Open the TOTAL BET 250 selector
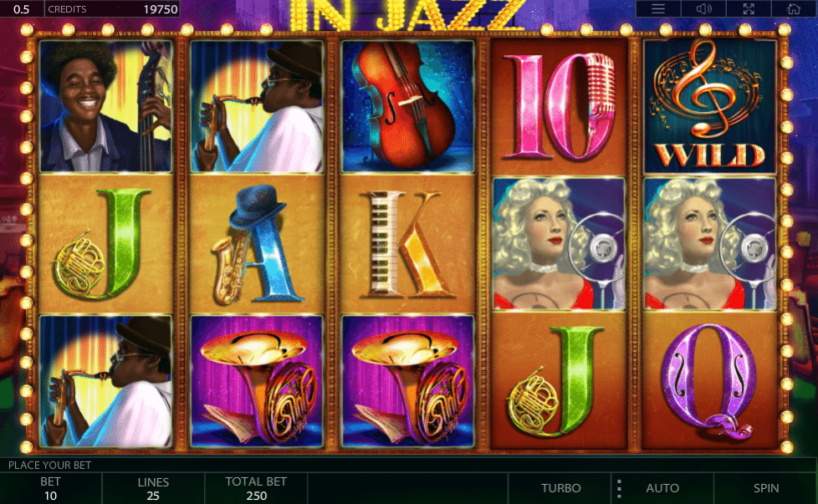818x504 pixels. tap(256, 489)
